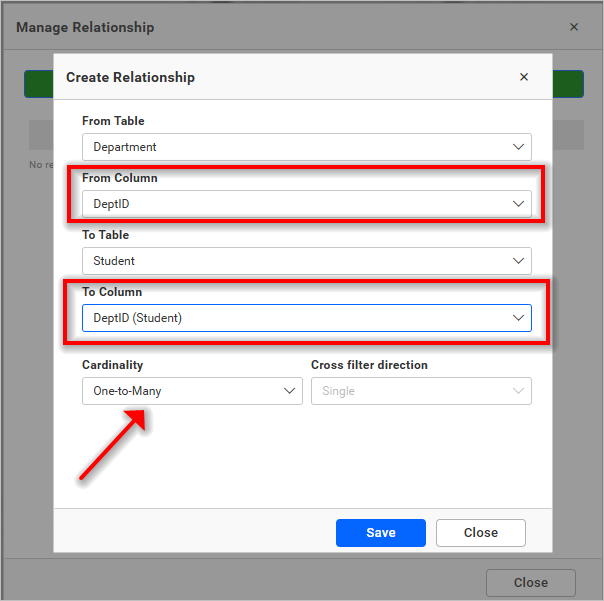This screenshot has width=604, height=601.
Task: Click the From Table chevron arrow
Action: tap(518, 147)
